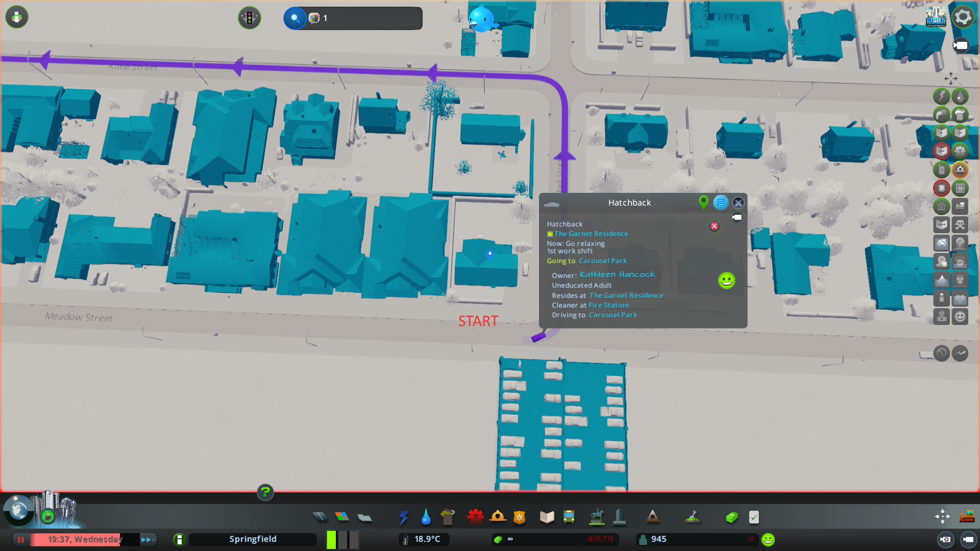View Kathleen Hancock's citizen profile
Screen dimensions: 980x551
pos(618,274)
